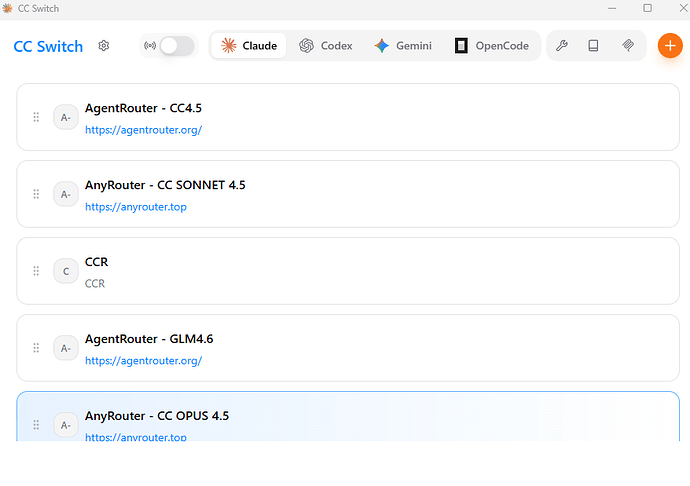This screenshot has height=486, width=690.
Task: Open the book prompts icon
Action: [x=594, y=46]
